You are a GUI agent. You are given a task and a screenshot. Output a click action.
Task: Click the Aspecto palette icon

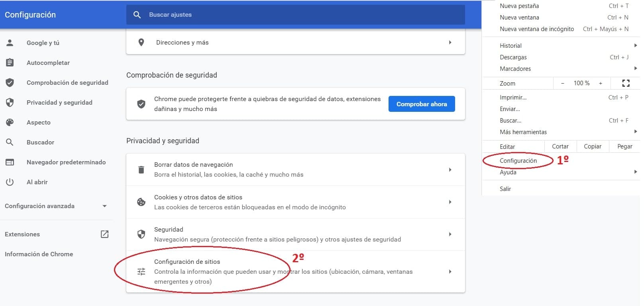coord(10,122)
